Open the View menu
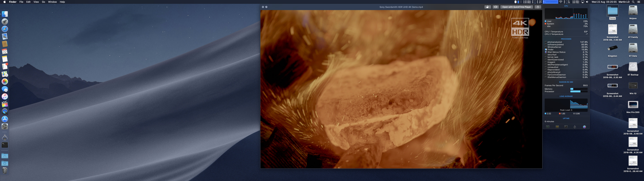Screen dimensions: 644x181 36,2
